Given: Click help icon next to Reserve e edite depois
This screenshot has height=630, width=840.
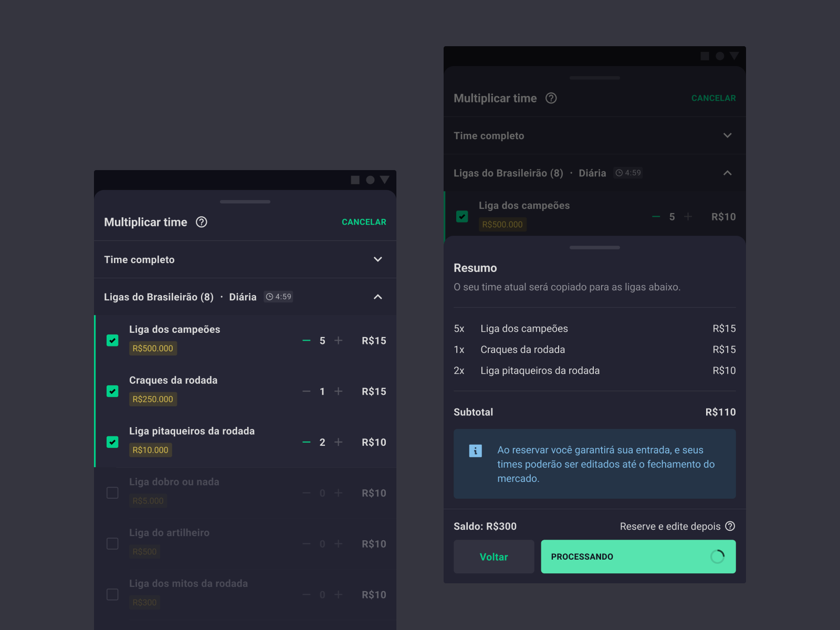Looking at the screenshot, I should pyautogui.click(x=730, y=526).
